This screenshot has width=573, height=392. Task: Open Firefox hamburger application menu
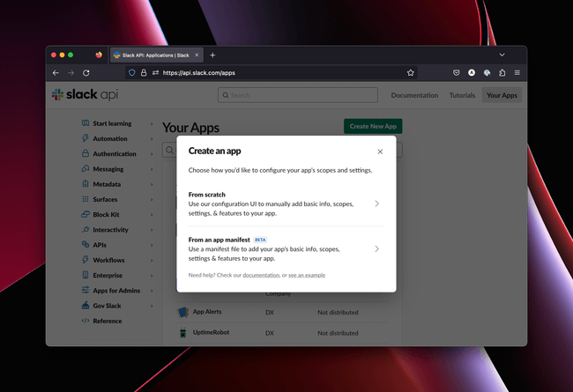pos(517,73)
